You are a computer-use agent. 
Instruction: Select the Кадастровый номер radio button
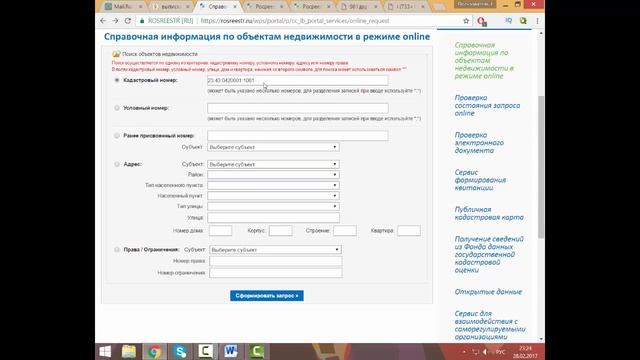pyautogui.click(x=117, y=80)
